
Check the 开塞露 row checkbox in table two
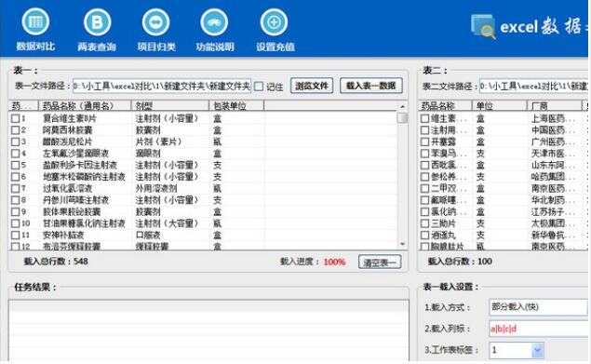tap(424, 142)
